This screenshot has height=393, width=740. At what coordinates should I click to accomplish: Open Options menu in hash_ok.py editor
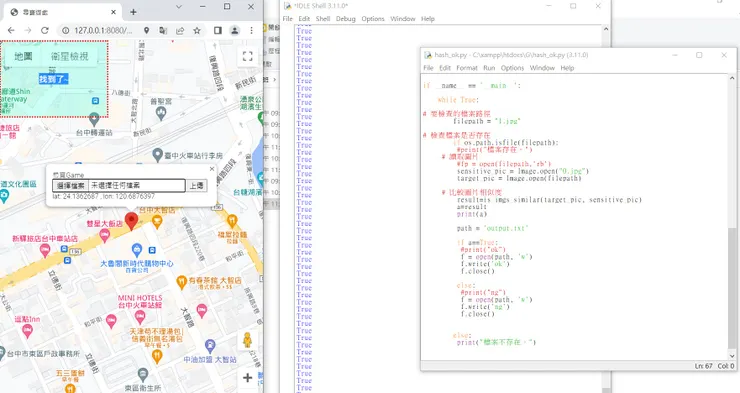point(512,68)
